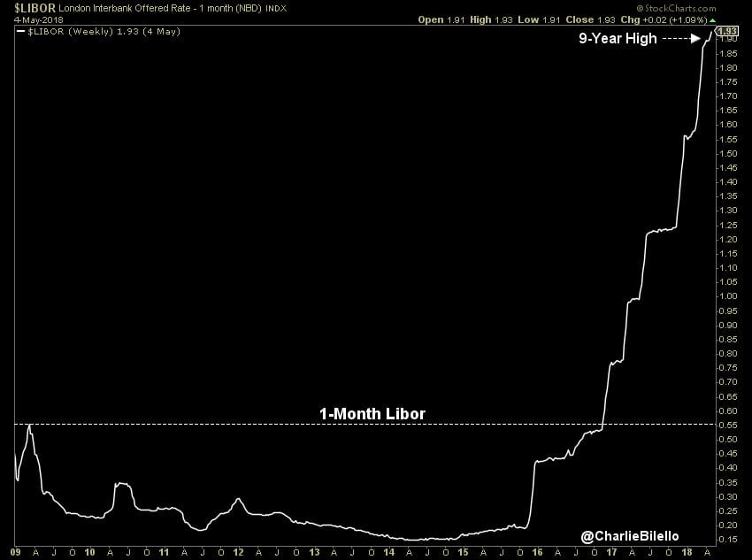Click the 0.55 y-axis label
Screen dimensions: 752x560
click(x=728, y=425)
